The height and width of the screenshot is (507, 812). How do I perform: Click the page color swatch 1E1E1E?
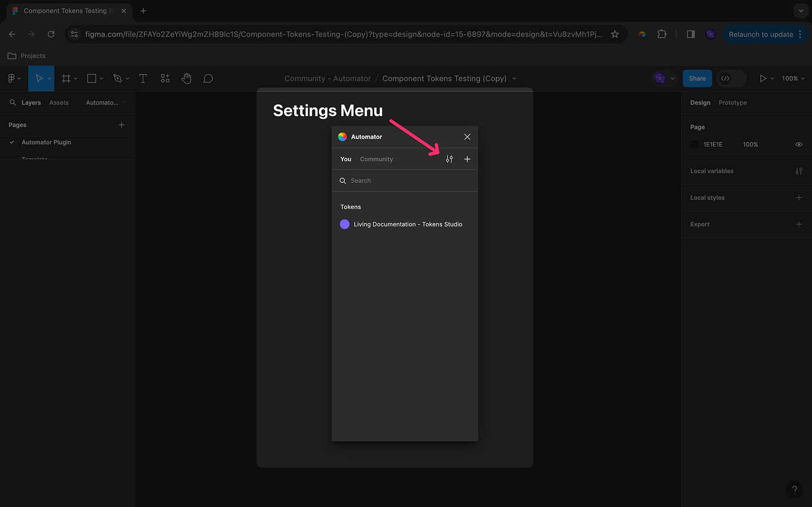[x=695, y=144]
